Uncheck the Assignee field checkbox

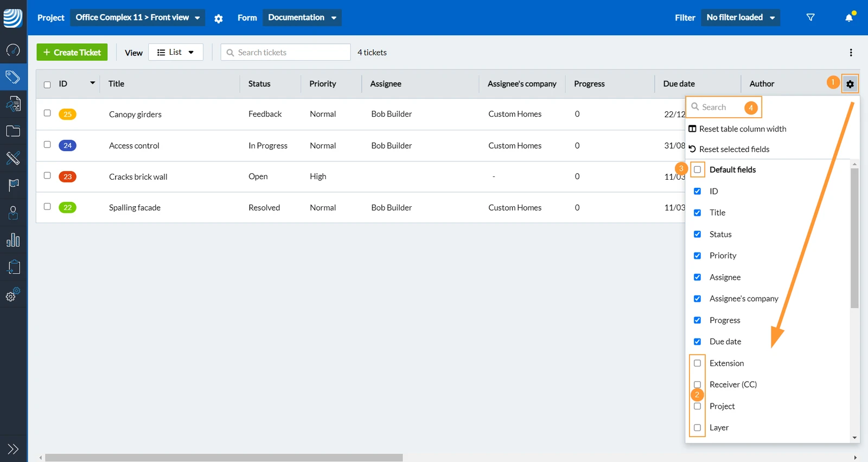[698, 277]
